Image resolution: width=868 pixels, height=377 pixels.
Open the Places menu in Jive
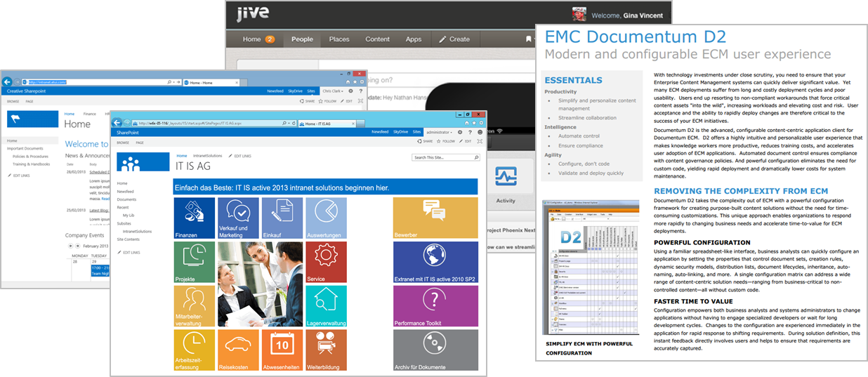click(339, 39)
